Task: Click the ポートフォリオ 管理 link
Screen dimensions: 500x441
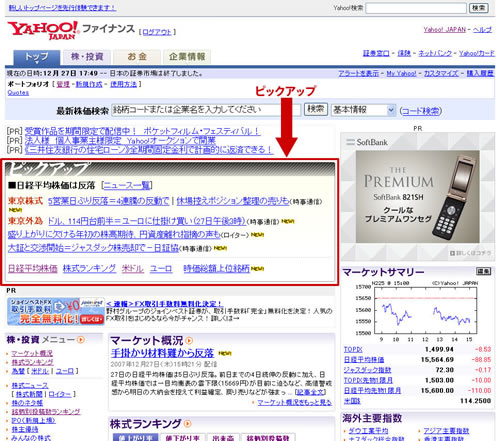Action: point(63,84)
